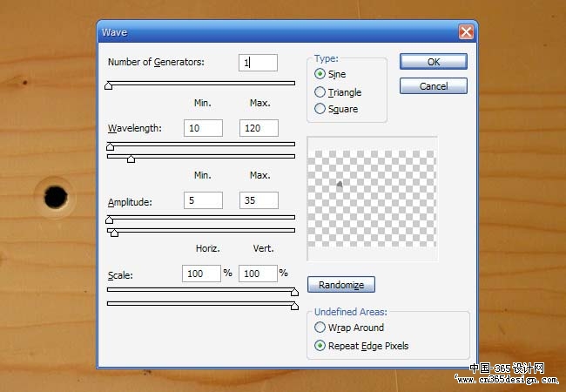Screen dimensions: 566x392
Task: Click the Cancel button
Action: pos(433,86)
